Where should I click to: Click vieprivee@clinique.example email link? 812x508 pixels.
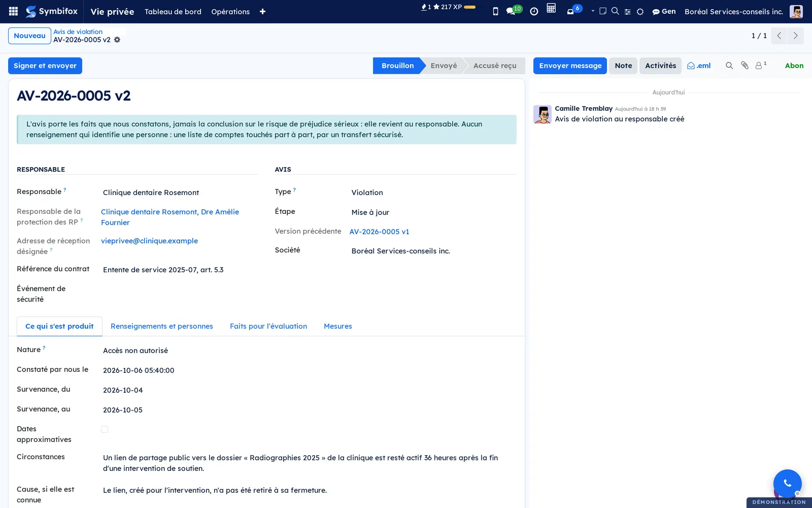click(149, 241)
